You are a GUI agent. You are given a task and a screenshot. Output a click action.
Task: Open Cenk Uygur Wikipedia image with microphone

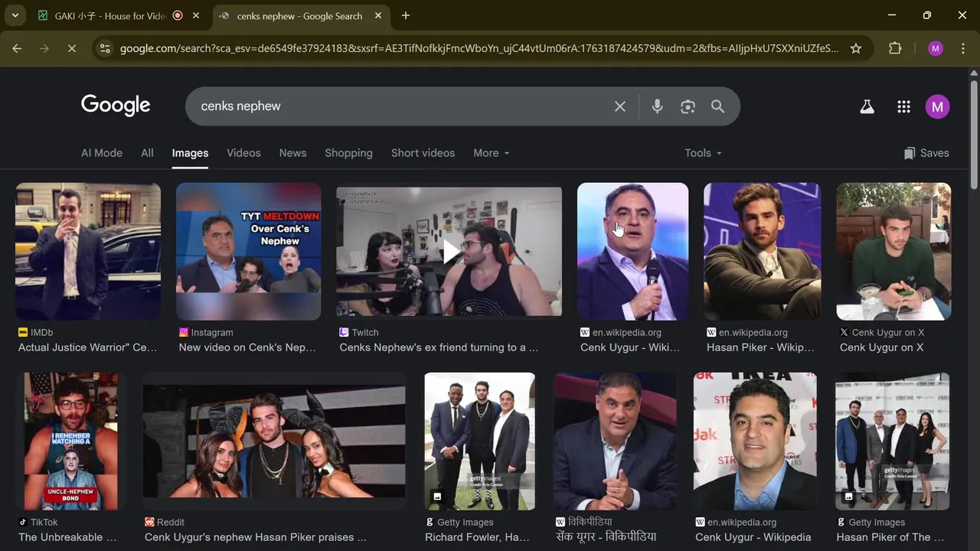click(x=632, y=251)
